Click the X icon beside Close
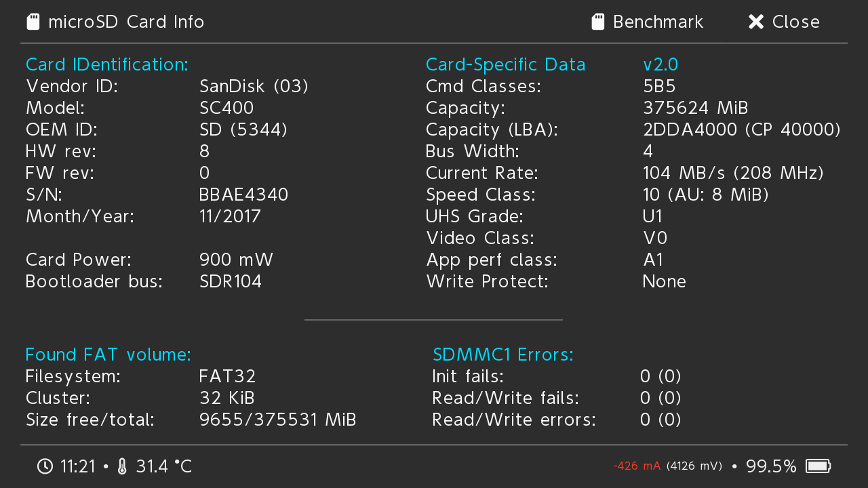The width and height of the screenshot is (868, 488). click(x=756, y=22)
